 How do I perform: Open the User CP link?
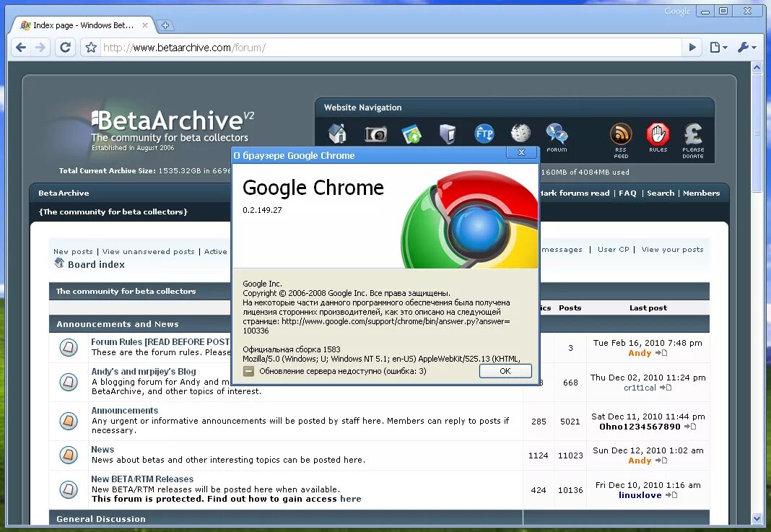point(613,250)
